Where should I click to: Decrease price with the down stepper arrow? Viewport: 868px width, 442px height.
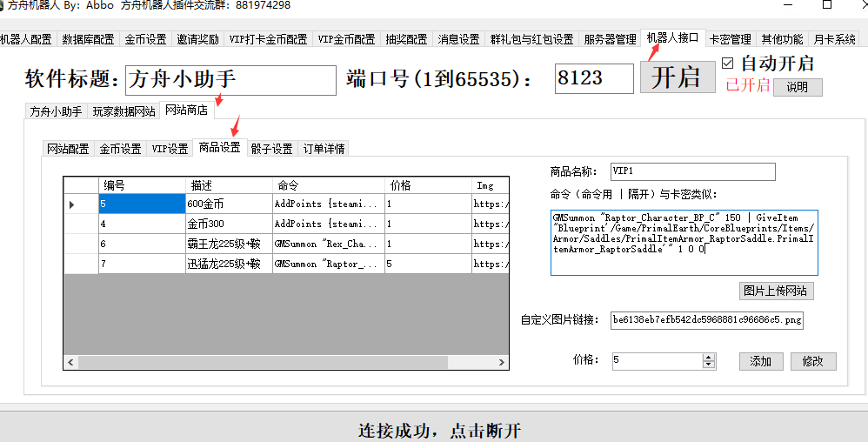709,364
